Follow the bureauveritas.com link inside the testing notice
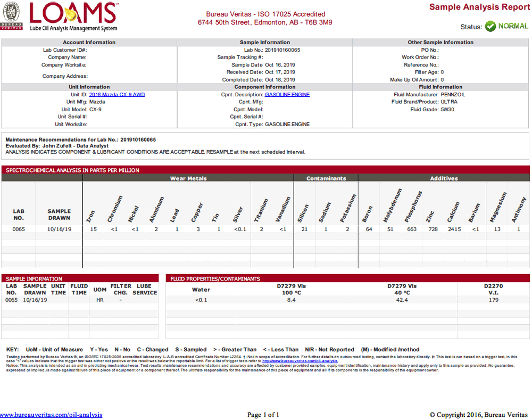The height and width of the screenshot is (420, 532). (x=300, y=361)
